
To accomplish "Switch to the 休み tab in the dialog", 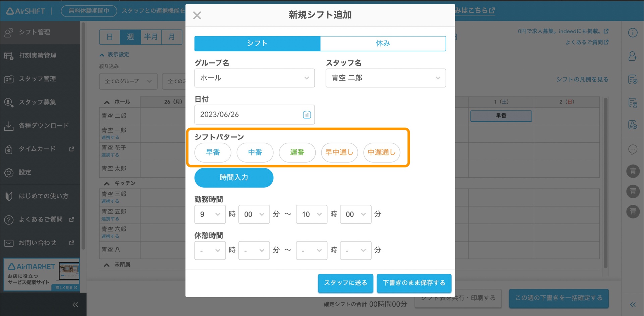I will (x=383, y=43).
